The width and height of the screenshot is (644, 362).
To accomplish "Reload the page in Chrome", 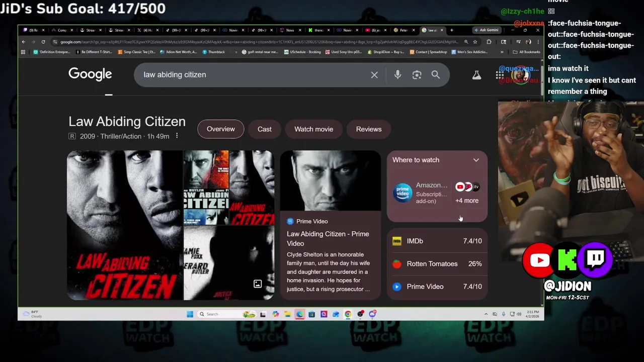I will coord(43,42).
